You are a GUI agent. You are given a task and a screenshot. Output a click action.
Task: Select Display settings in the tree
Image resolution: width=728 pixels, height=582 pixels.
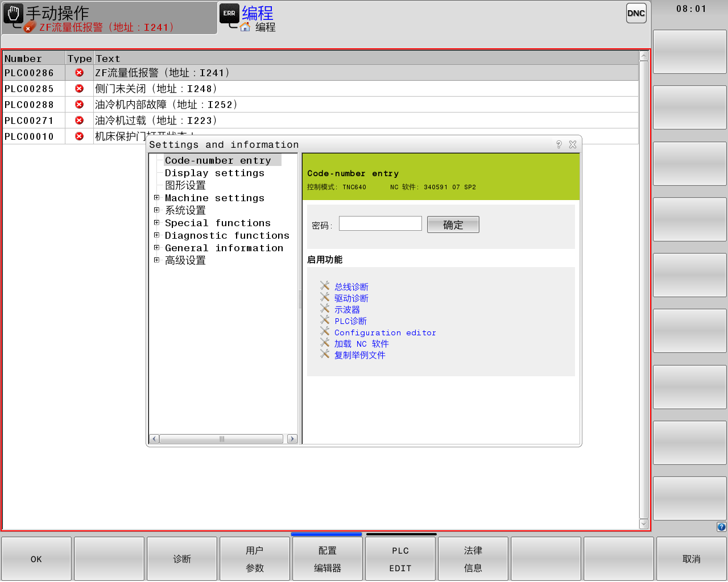coord(214,173)
